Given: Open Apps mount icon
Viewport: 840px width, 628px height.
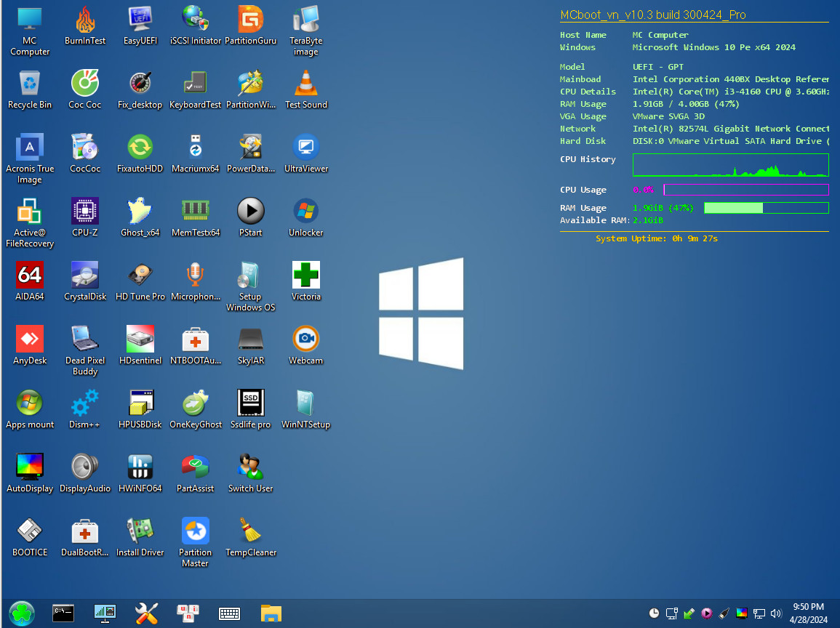Looking at the screenshot, I should point(30,409).
